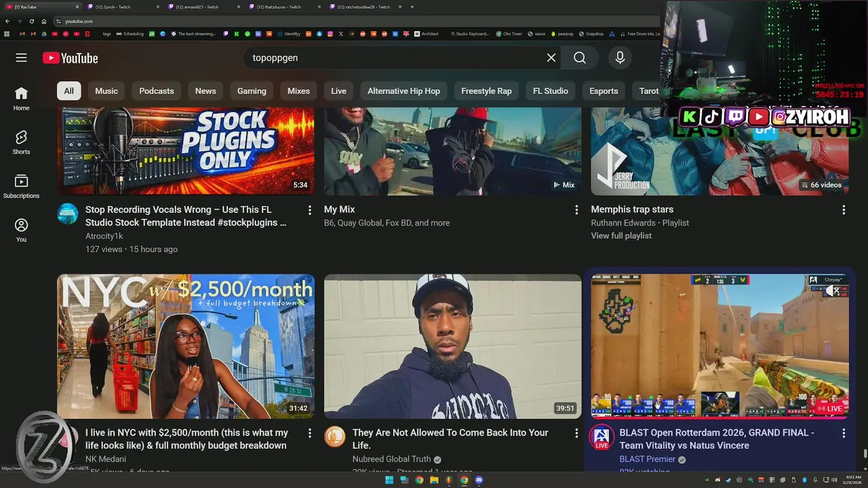Open the Windows Start menu
The image size is (868, 488).
point(389,480)
